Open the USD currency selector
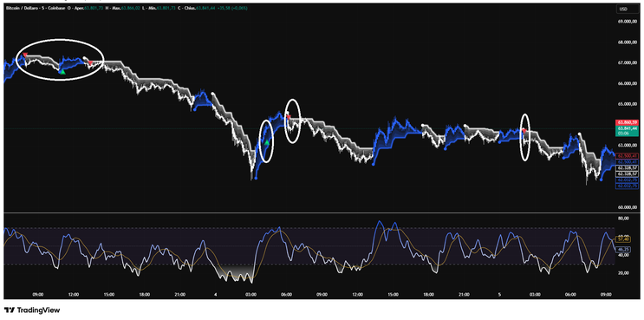Image resolution: width=644 pixels, height=320 pixels. click(628, 9)
